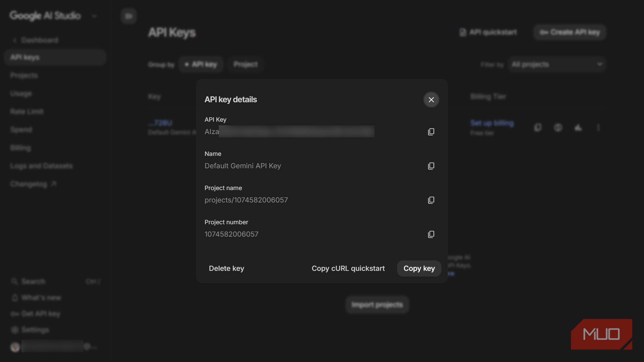Open more options menu in key row

[x=598, y=127]
